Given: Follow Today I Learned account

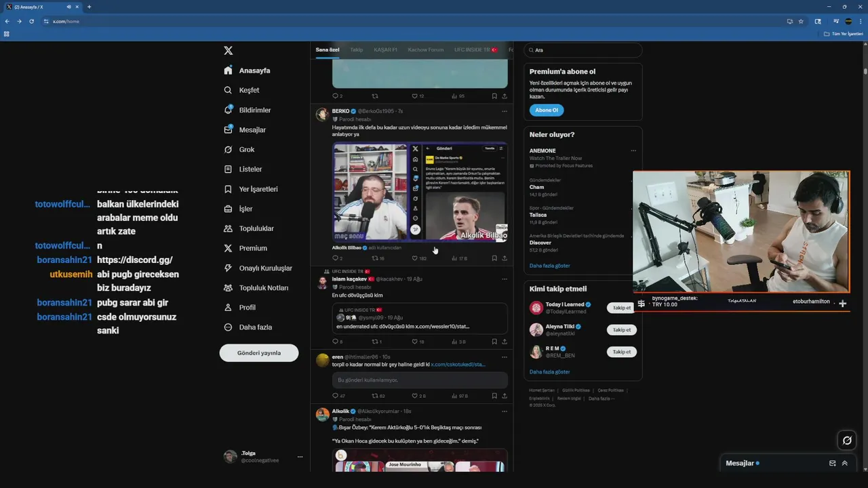Looking at the screenshot, I should [621, 308].
